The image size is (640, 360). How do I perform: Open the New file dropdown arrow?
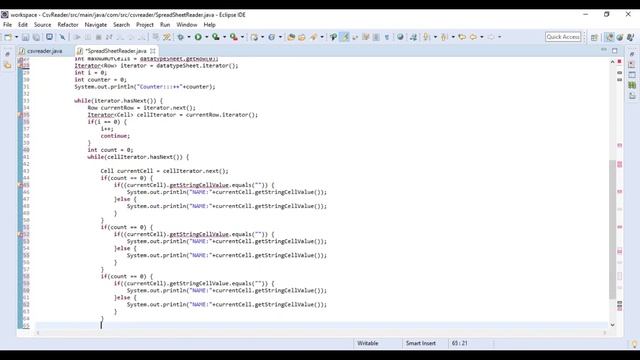(x=16, y=37)
